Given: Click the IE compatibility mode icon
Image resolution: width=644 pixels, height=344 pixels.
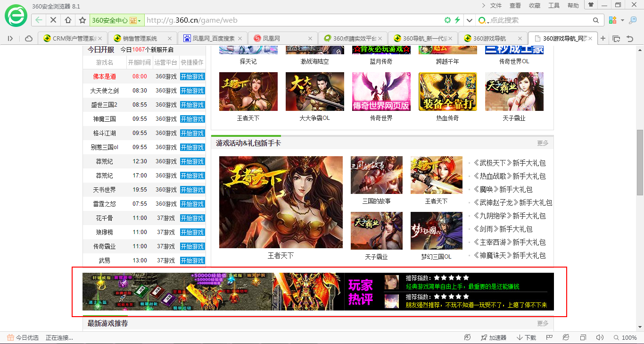Looking at the screenshot, I should [x=566, y=337].
